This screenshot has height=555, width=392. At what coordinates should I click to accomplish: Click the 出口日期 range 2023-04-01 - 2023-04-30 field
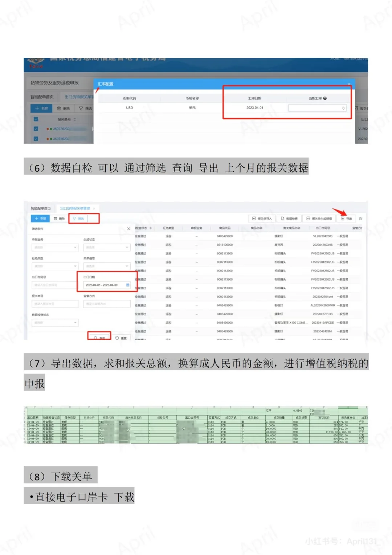(107, 285)
